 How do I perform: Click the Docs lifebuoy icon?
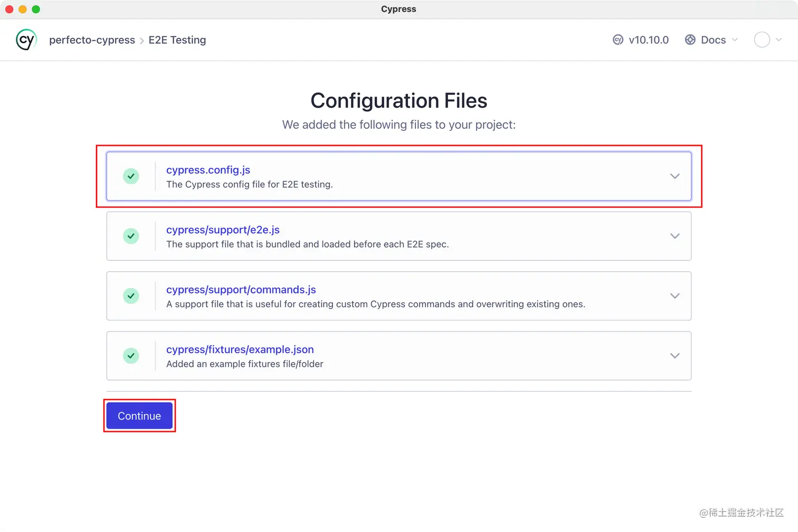click(690, 40)
